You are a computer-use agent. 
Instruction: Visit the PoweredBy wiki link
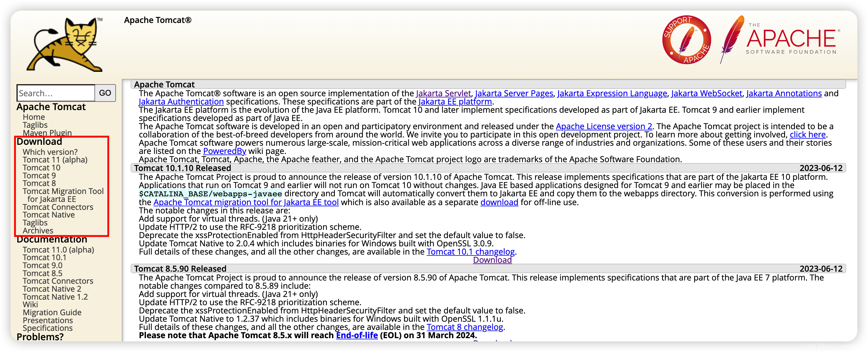click(x=225, y=151)
